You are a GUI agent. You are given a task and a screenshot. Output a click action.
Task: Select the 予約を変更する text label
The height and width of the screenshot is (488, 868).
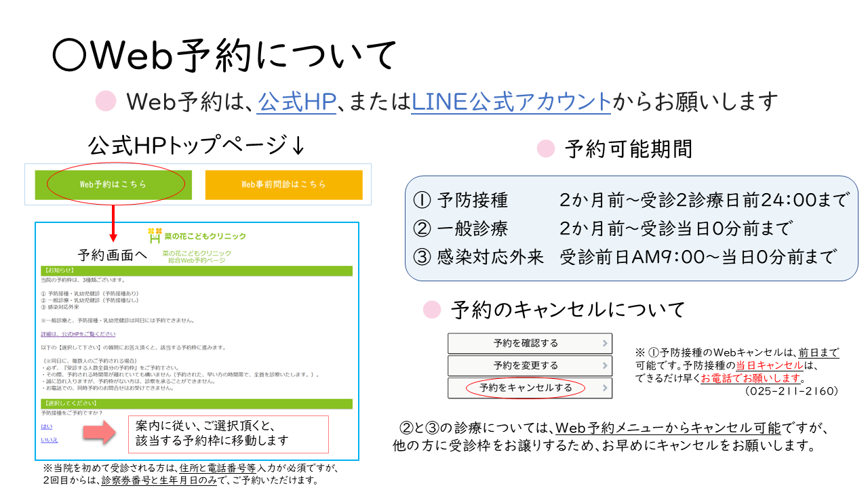point(526,366)
